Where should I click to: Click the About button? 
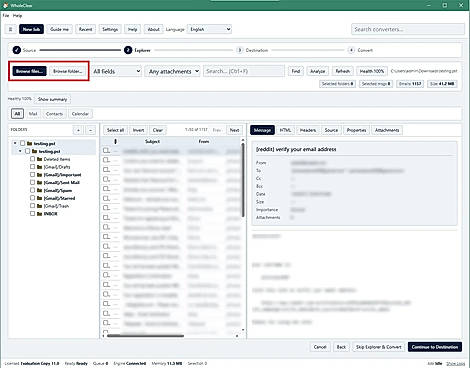(154, 29)
